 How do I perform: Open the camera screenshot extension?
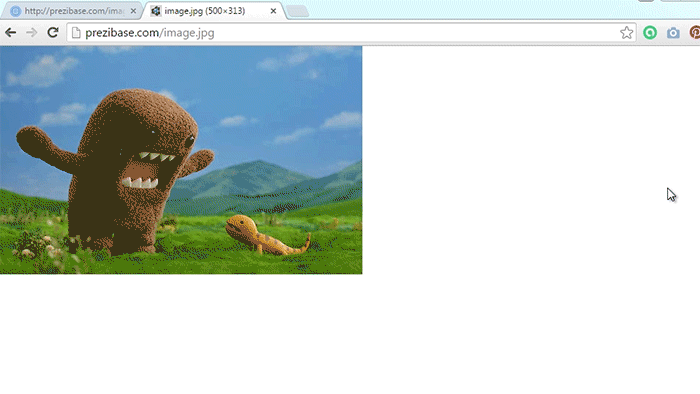tap(673, 33)
